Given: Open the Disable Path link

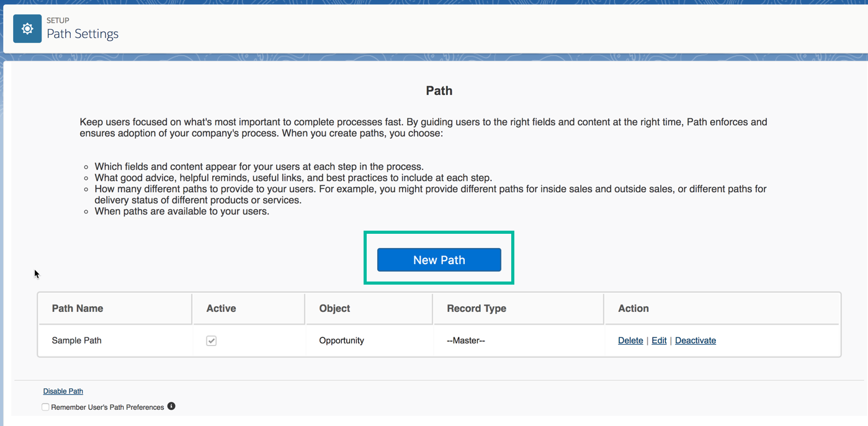Looking at the screenshot, I should 62,391.
